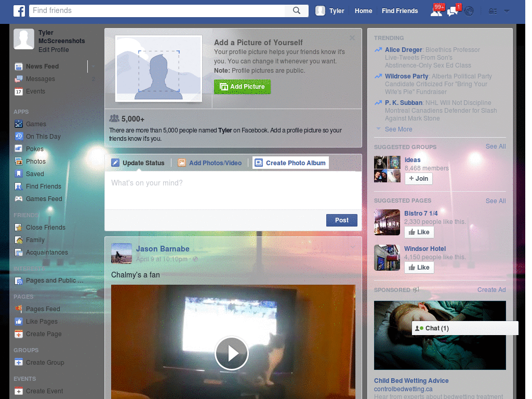Open News Feed options dropdown arrow
Screen dimensions: 532x399
point(93,66)
